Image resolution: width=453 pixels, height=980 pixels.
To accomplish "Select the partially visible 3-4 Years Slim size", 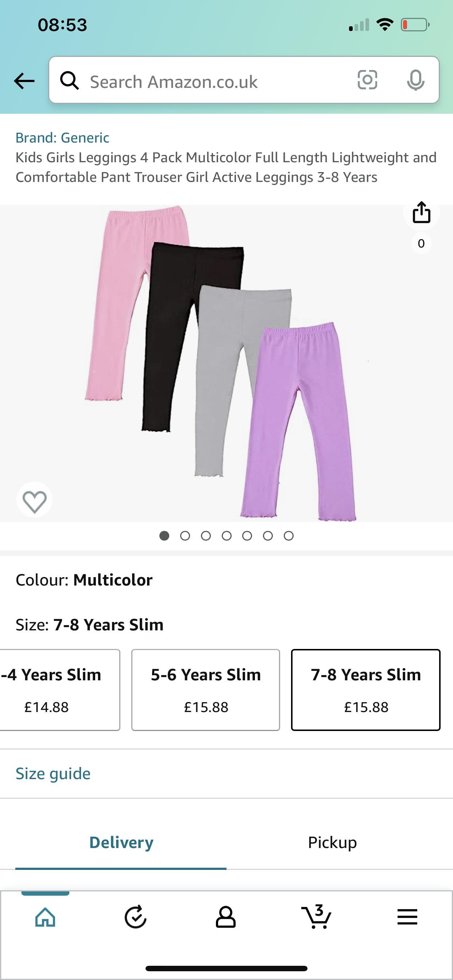I will [x=60, y=690].
